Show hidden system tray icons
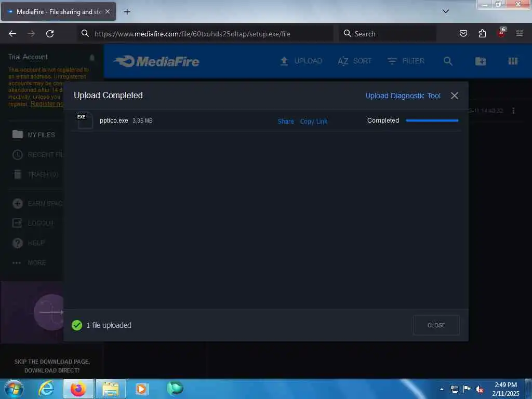The width and height of the screenshot is (532, 399). (x=442, y=389)
